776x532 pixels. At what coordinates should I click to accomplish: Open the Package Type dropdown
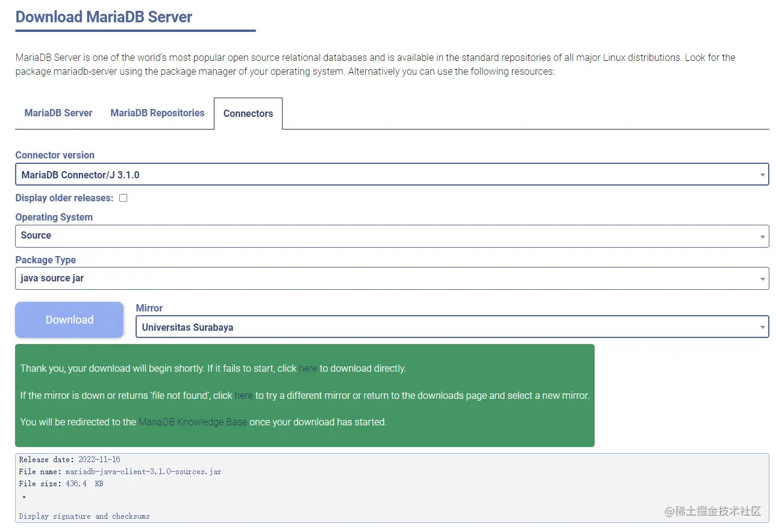[392, 278]
